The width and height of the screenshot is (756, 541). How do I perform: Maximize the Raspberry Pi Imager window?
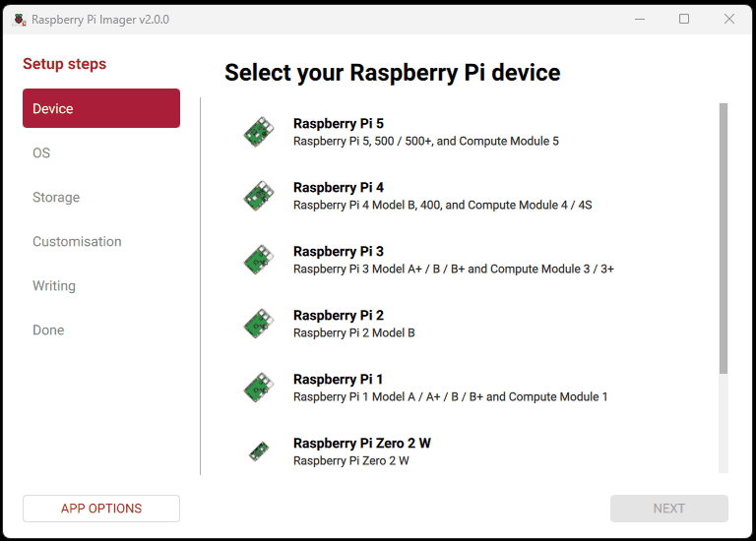coord(684,20)
